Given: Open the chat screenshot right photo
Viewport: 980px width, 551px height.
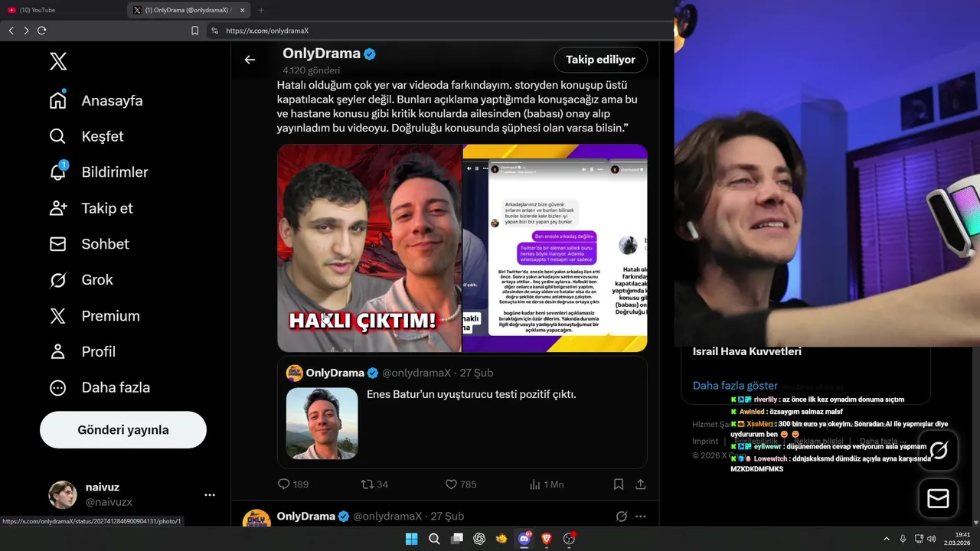Looking at the screenshot, I should (555, 248).
